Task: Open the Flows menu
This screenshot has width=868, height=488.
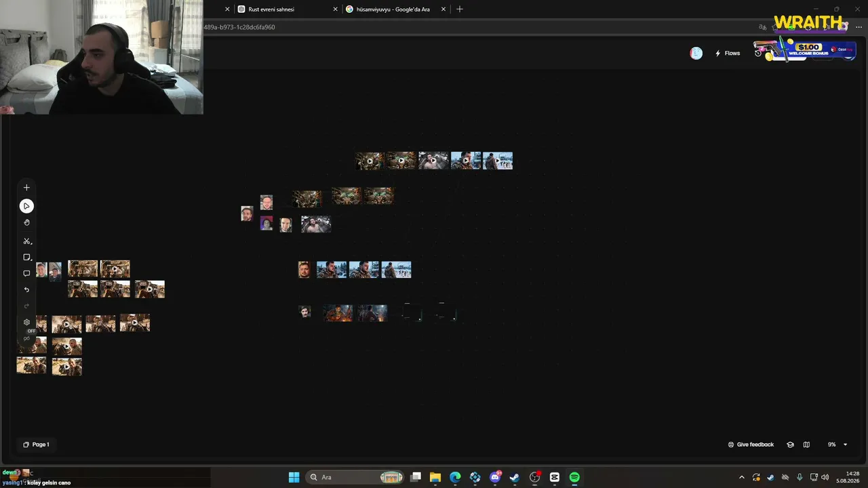Action: tap(728, 54)
